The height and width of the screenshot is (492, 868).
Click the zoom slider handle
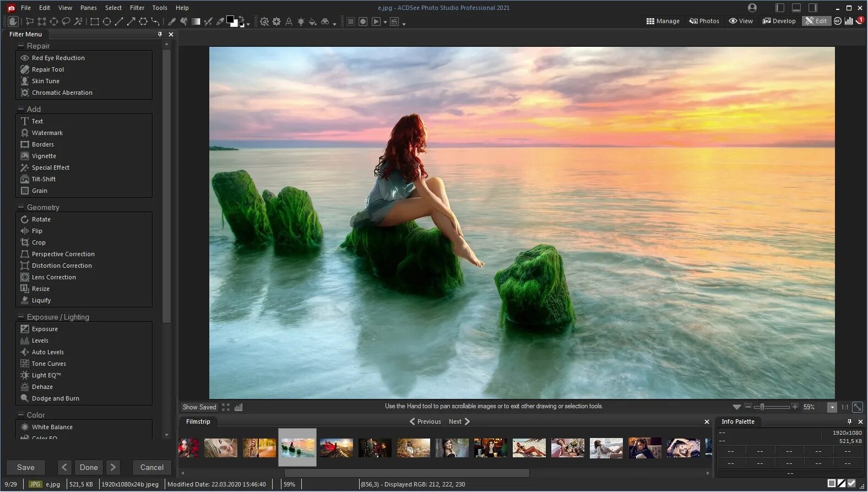coord(762,407)
